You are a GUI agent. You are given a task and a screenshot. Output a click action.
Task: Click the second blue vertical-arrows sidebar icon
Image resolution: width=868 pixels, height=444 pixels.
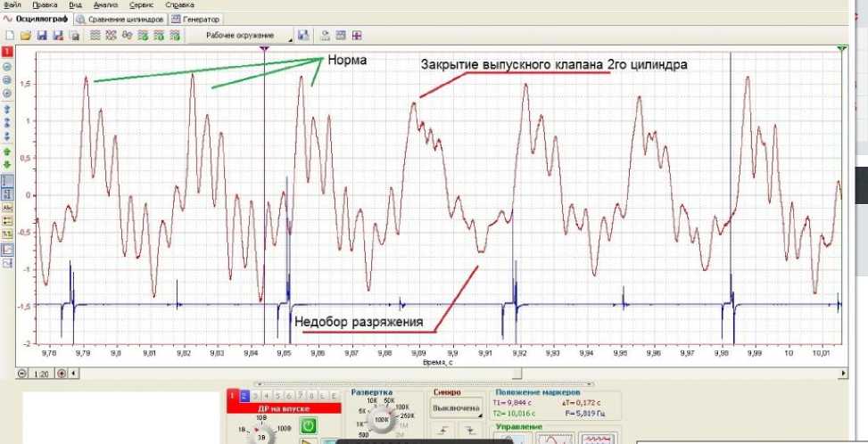pyautogui.click(x=7, y=123)
